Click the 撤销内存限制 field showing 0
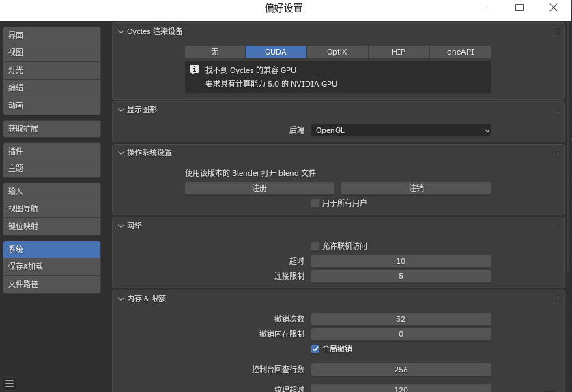The width and height of the screenshot is (572, 392). click(401, 334)
